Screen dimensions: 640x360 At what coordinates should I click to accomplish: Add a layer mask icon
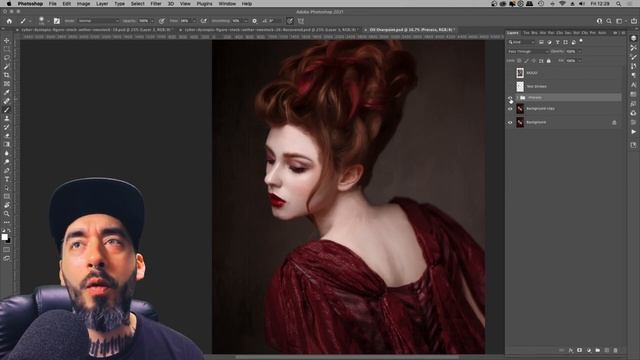pyautogui.click(x=579, y=350)
